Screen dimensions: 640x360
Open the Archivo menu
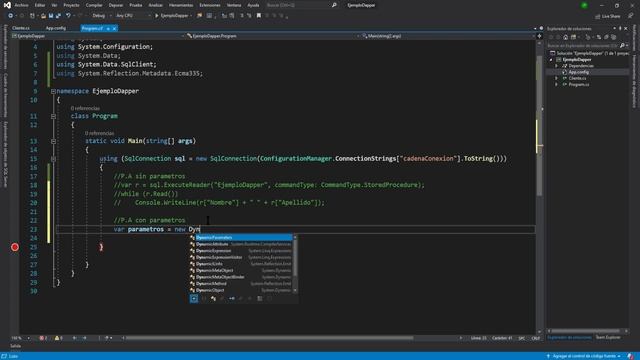21,5
